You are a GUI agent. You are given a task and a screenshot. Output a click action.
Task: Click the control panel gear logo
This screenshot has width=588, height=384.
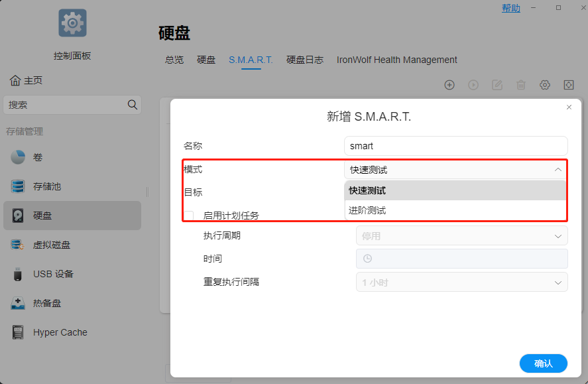click(x=72, y=23)
